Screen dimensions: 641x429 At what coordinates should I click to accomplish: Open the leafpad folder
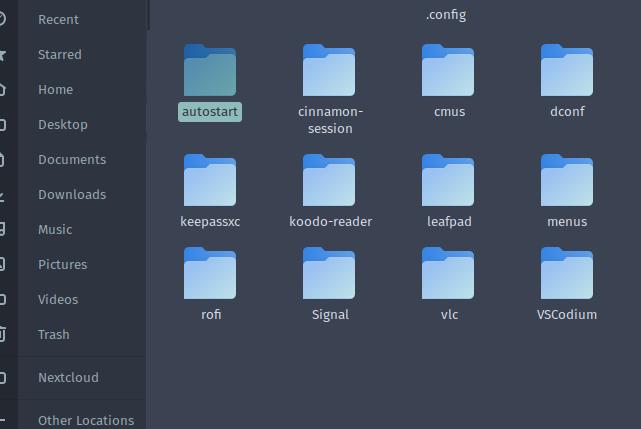[x=448, y=181]
